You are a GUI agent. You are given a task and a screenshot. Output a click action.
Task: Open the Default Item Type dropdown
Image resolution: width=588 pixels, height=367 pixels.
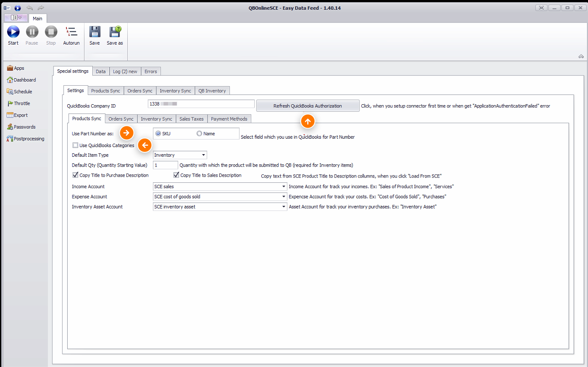[x=180, y=155]
